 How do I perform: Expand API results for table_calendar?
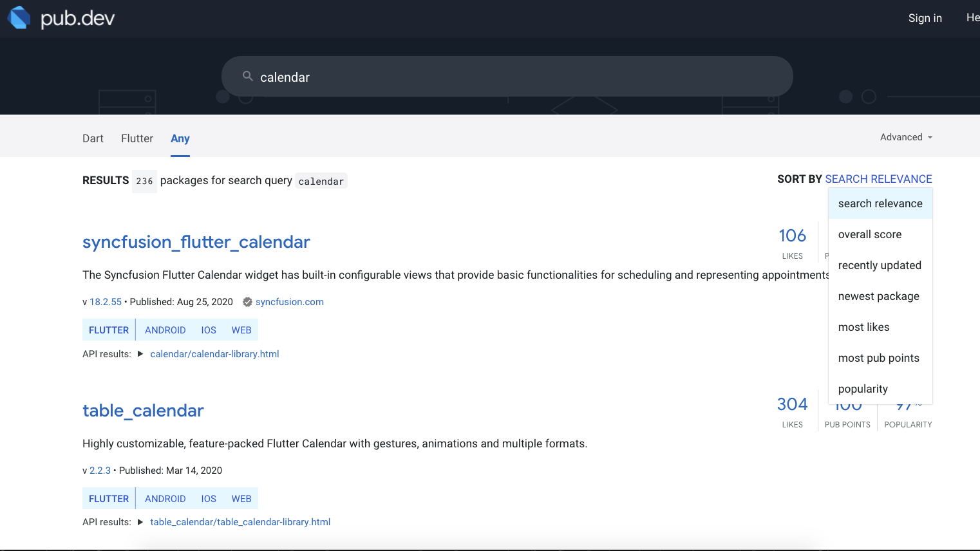tap(140, 522)
